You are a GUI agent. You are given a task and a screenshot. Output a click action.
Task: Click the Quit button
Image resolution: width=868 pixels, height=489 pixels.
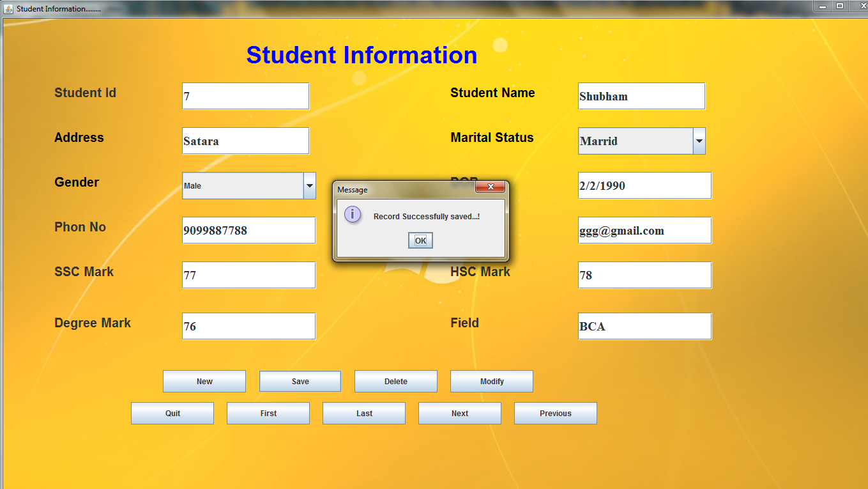click(172, 413)
